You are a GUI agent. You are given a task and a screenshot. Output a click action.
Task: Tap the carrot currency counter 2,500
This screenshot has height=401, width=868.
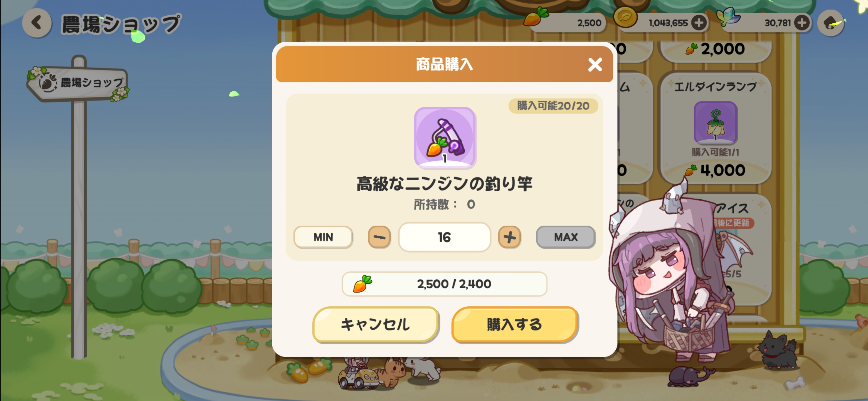565,23
